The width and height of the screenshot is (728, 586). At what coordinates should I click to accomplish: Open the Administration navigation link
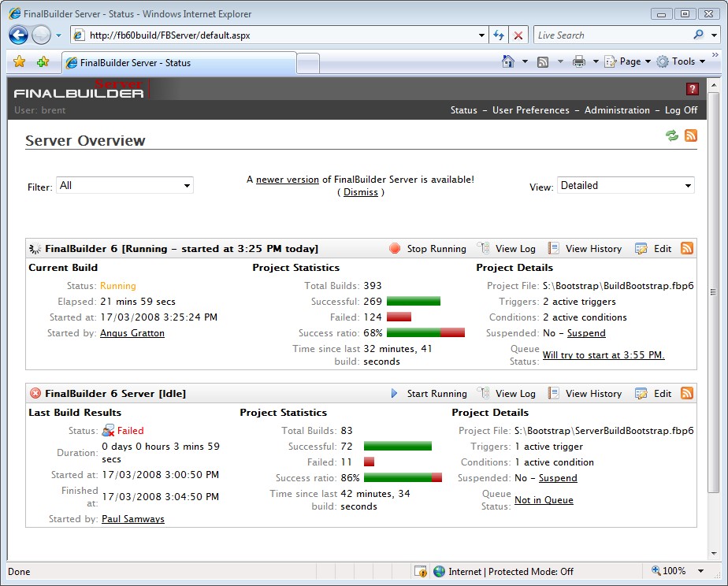point(617,110)
